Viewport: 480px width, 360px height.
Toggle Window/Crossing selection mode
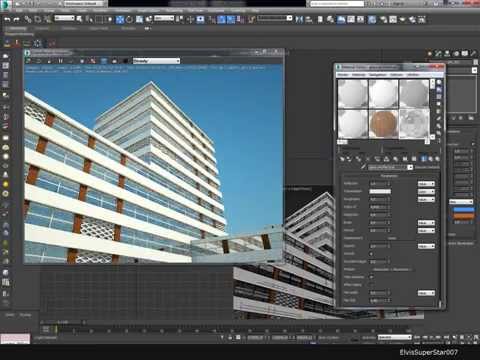pyautogui.click(x=109, y=19)
